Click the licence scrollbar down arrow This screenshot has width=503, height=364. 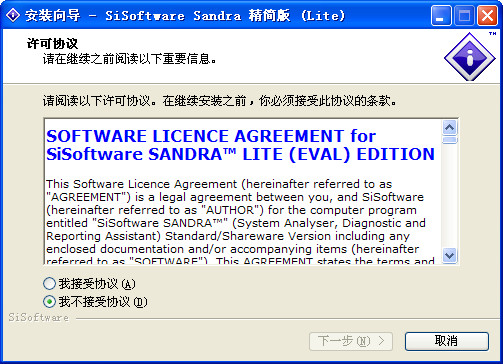(x=450, y=256)
